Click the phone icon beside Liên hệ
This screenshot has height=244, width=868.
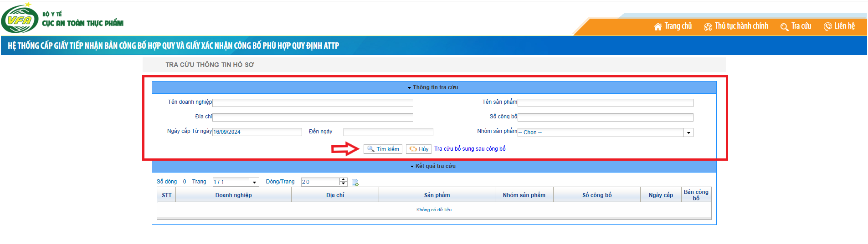[827, 27]
